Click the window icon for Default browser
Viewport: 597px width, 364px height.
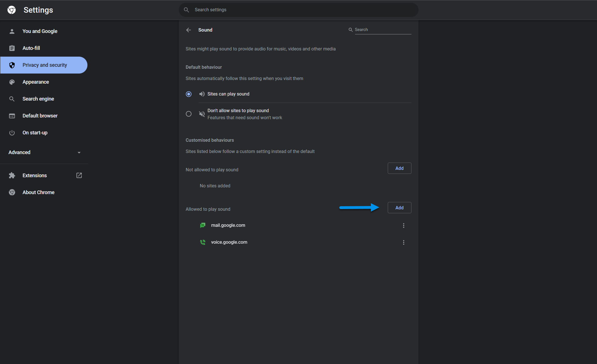[x=12, y=116]
